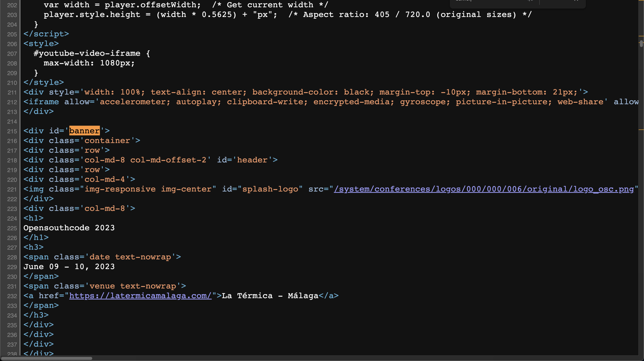Click the horizontal scrollbar thumb at bottom
Image resolution: width=644 pixels, height=361 pixels.
tap(47, 358)
